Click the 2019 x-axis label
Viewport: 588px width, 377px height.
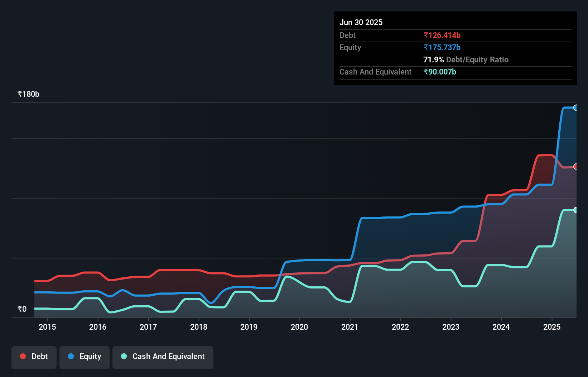tap(249, 327)
